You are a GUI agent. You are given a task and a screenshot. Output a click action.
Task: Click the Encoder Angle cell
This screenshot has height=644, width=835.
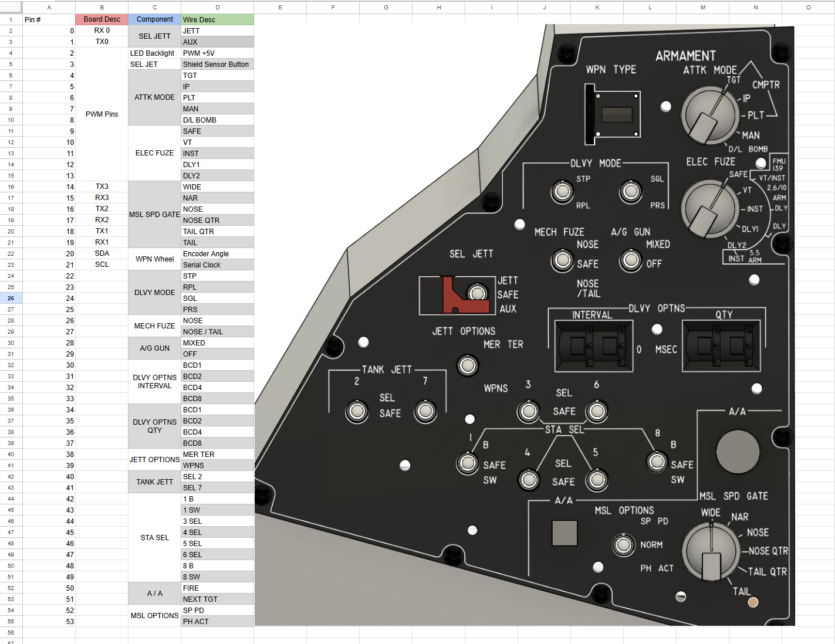(217, 253)
